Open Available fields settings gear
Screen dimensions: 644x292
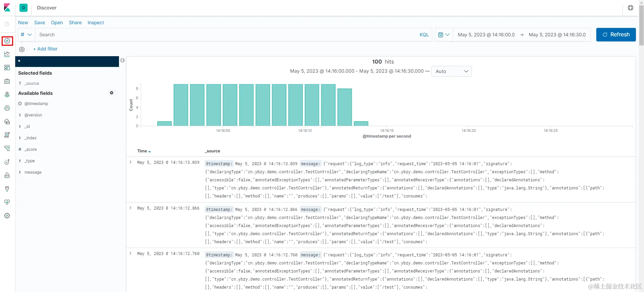point(112,93)
